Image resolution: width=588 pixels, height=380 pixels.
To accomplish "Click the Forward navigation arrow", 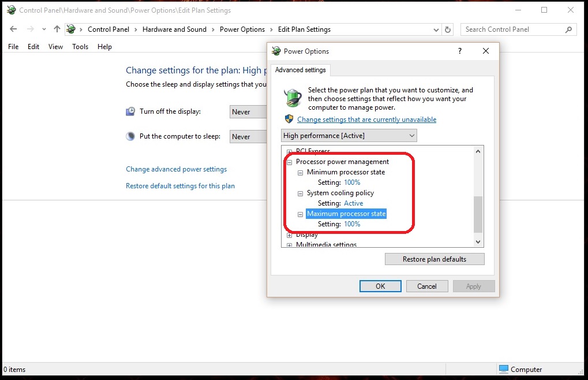I will (x=31, y=29).
